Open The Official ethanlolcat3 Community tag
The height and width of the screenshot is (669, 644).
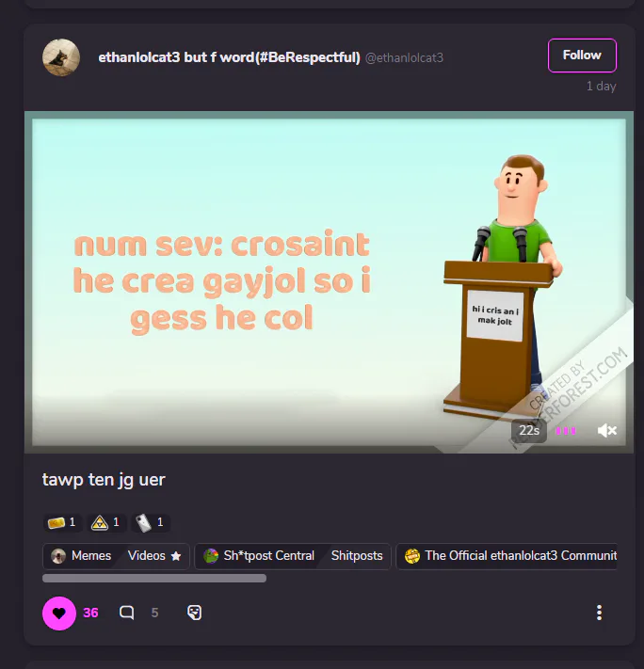tap(510, 556)
